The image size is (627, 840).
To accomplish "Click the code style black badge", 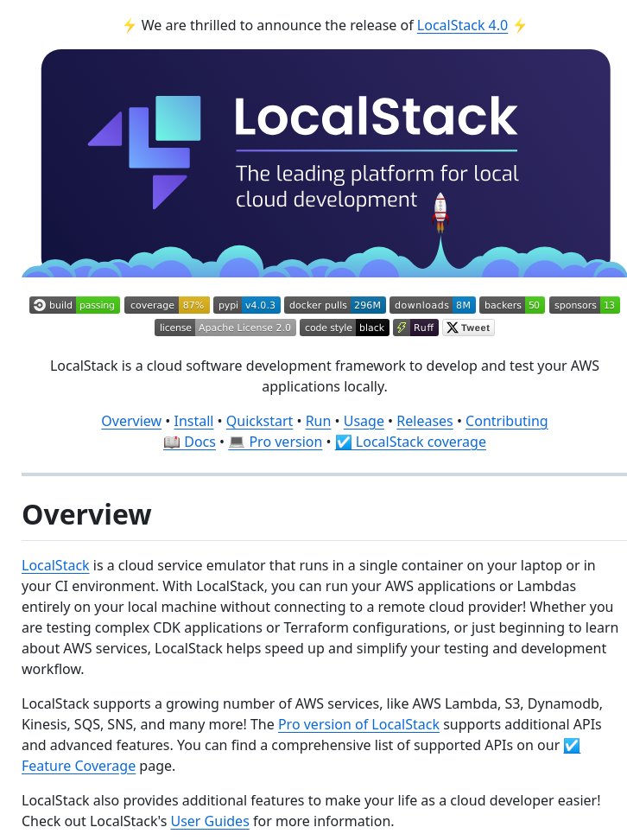I will coord(345,328).
